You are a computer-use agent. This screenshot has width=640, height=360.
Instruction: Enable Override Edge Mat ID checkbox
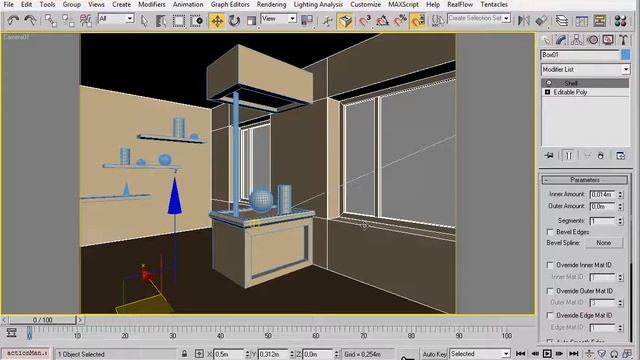coord(550,316)
